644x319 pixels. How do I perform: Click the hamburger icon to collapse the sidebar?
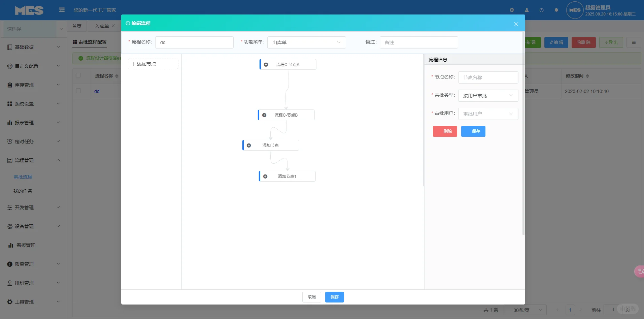pyautogui.click(x=62, y=10)
